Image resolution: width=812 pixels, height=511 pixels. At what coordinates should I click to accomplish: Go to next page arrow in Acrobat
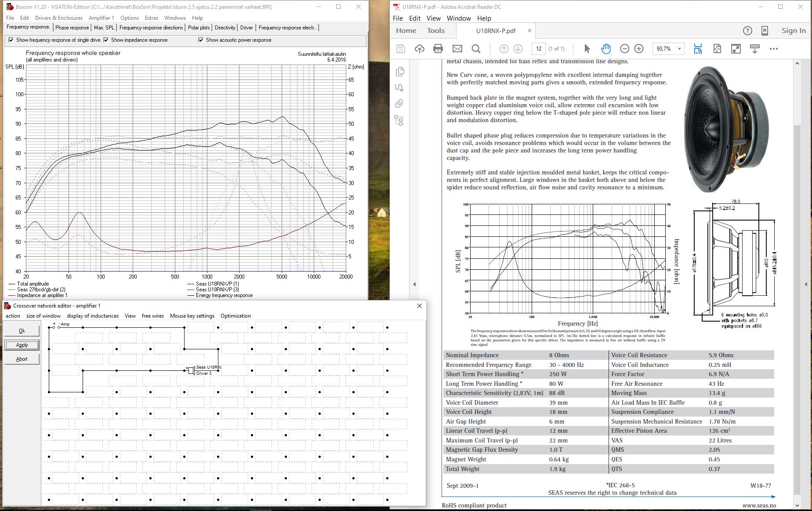click(x=518, y=49)
